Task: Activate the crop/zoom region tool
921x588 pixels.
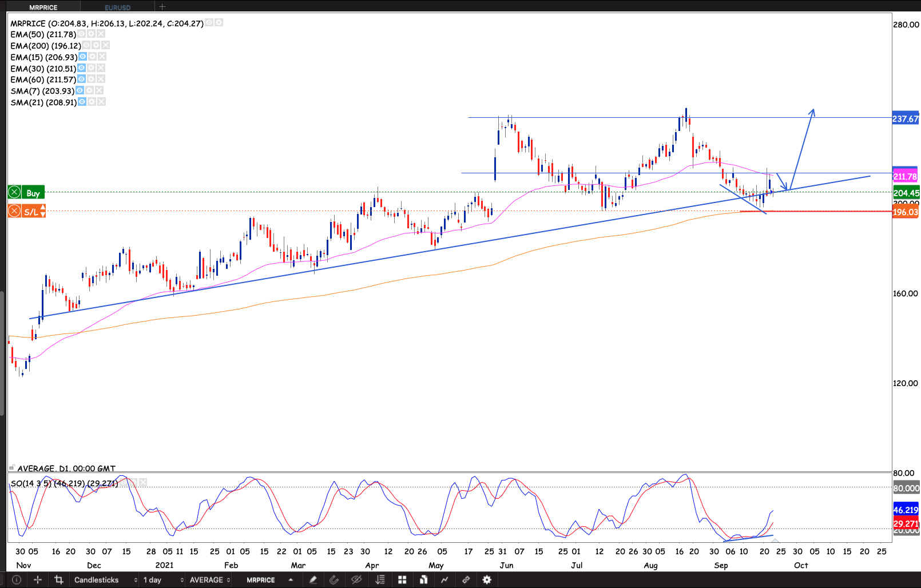Action: (x=58, y=580)
